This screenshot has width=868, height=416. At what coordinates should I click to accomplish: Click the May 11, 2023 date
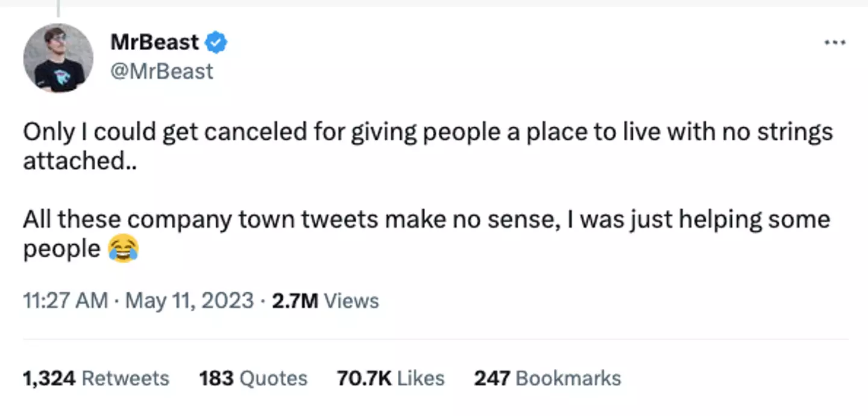[189, 300]
